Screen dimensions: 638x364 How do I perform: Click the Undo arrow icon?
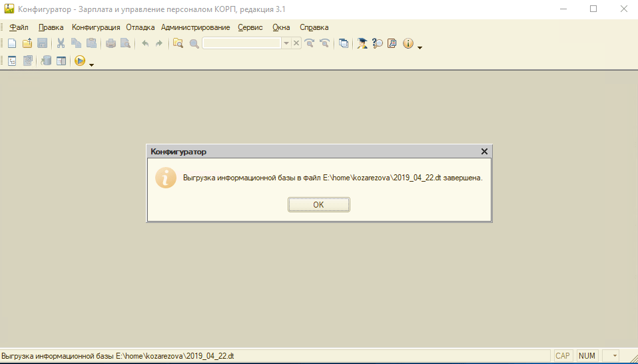145,43
